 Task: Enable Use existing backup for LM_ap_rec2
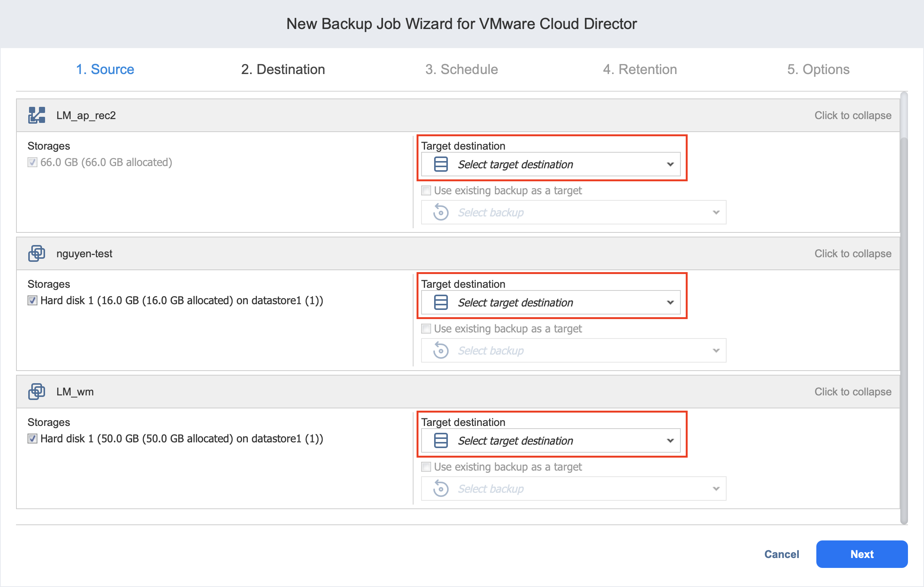click(x=426, y=191)
